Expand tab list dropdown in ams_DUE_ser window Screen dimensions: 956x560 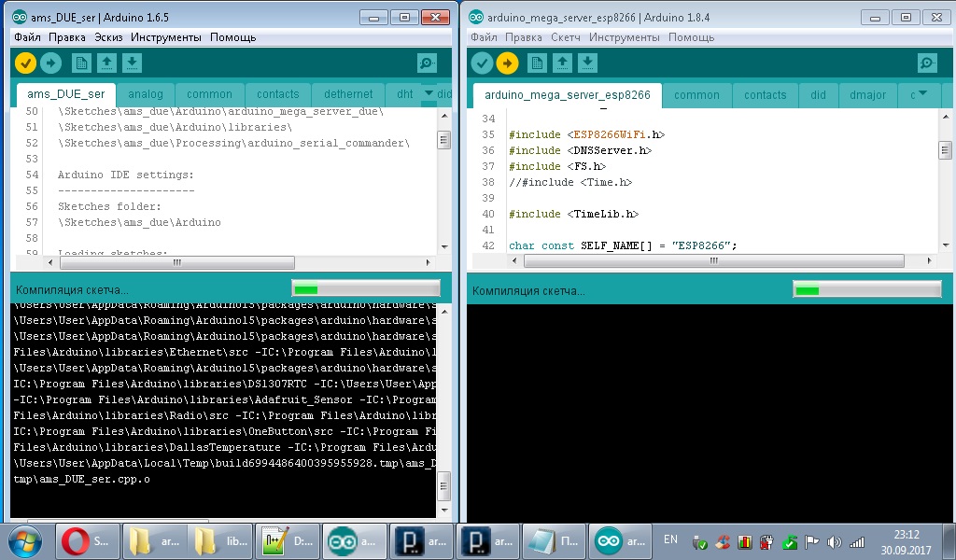point(429,93)
